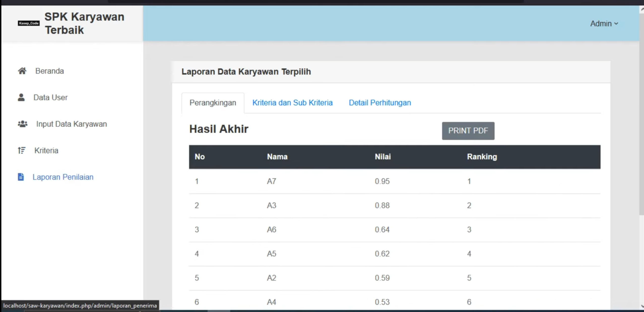Select name cell A5
This screenshot has width=644, height=312.
pos(272,253)
